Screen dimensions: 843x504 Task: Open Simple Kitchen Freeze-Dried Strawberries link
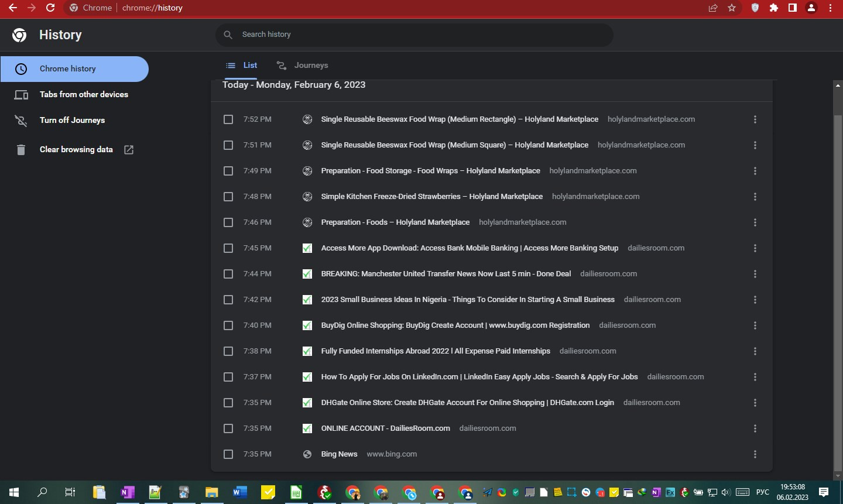pyautogui.click(x=432, y=197)
